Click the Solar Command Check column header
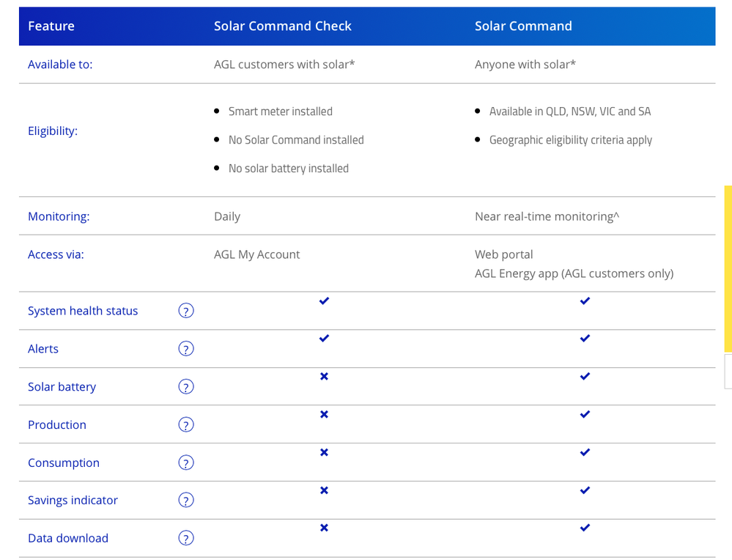The width and height of the screenshot is (732, 560). click(x=283, y=26)
